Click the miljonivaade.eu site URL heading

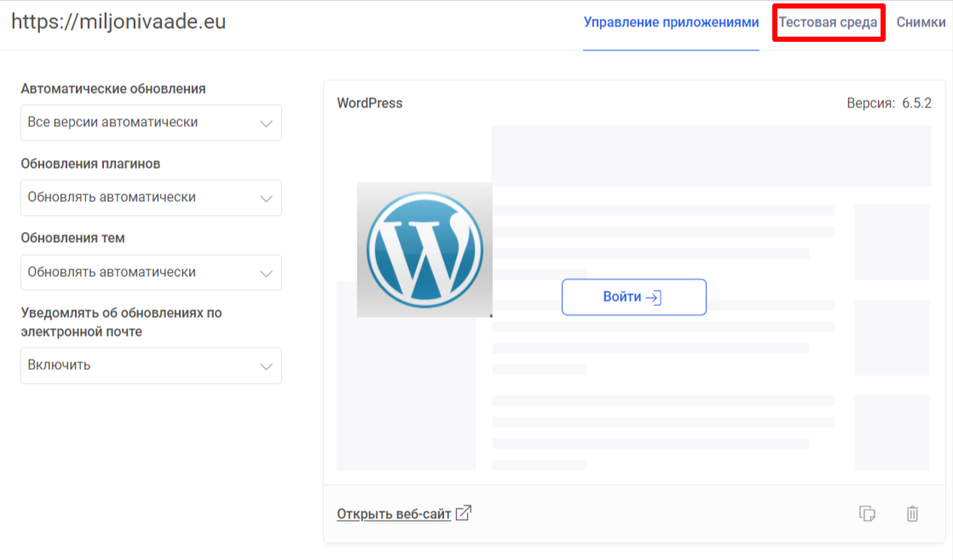click(118, 21)
